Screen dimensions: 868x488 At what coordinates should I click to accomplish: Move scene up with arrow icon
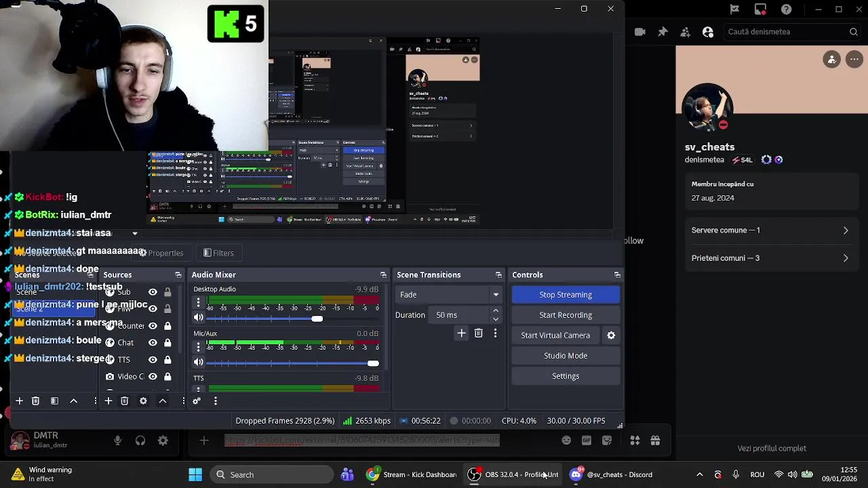pos(73,401)
